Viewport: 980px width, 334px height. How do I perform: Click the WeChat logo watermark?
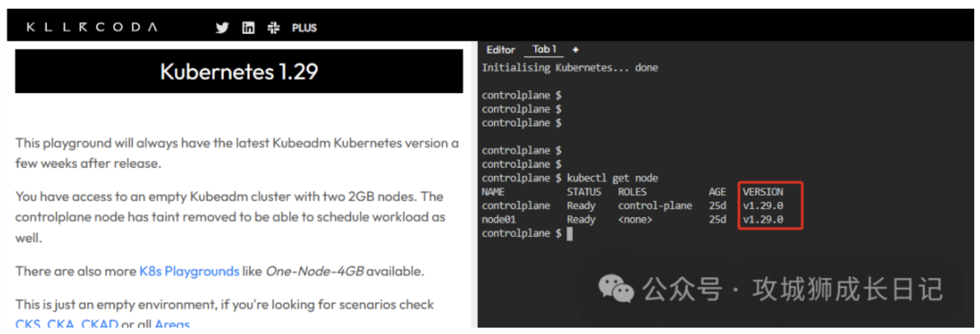(616, 288)
